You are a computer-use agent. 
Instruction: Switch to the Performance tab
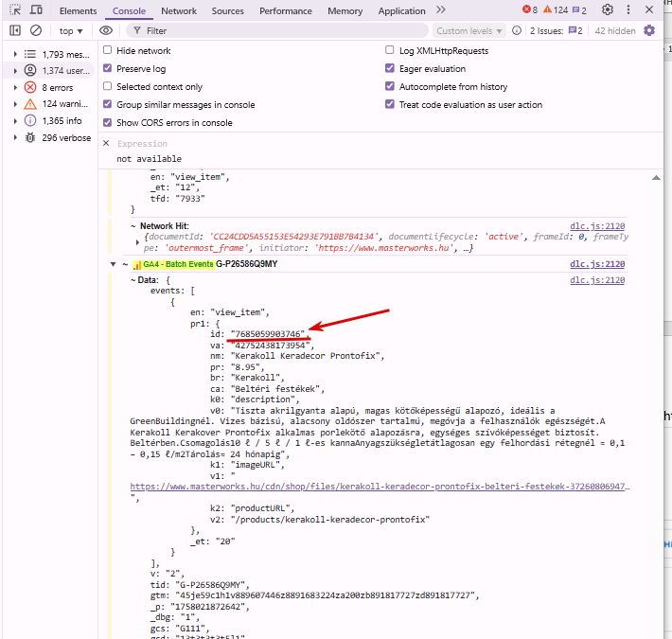286,10
